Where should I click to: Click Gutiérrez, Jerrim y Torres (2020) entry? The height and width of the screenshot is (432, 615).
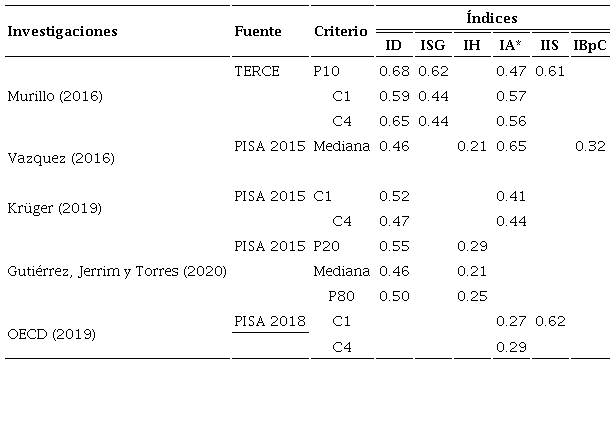click(x=117, y=271)
